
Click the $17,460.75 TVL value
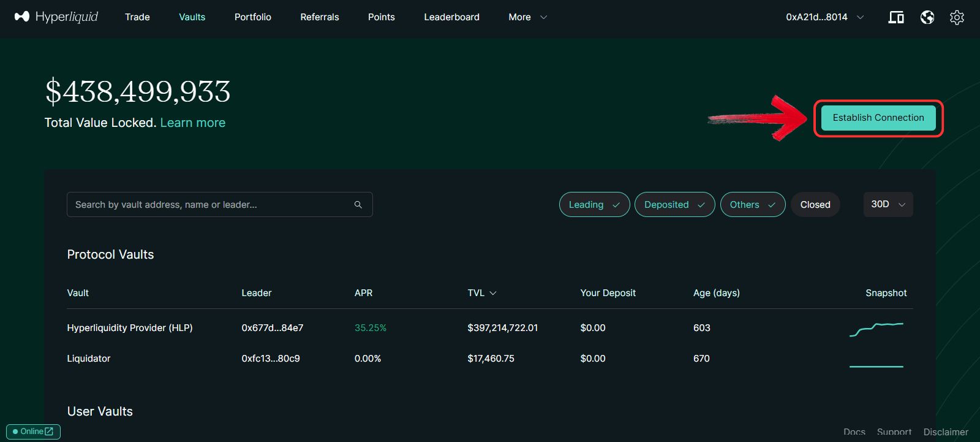pyautogui.click(x=491, y=359)
